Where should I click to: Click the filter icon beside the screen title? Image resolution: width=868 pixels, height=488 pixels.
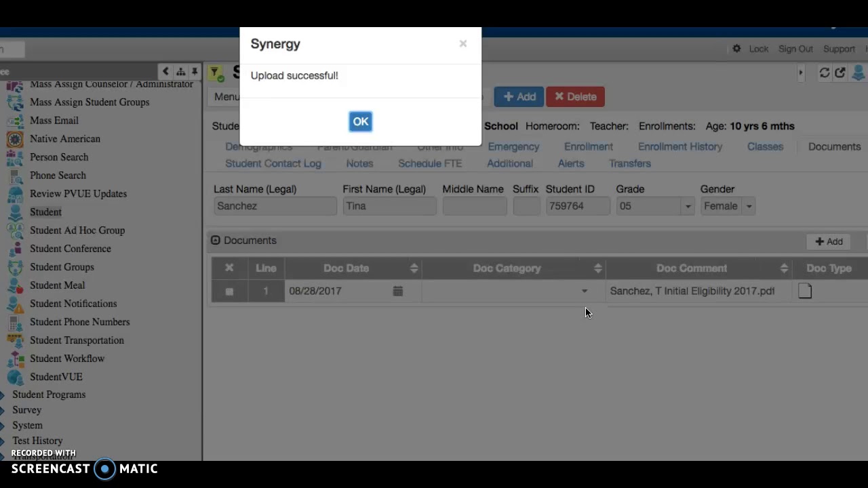click(x=216, y=73)
